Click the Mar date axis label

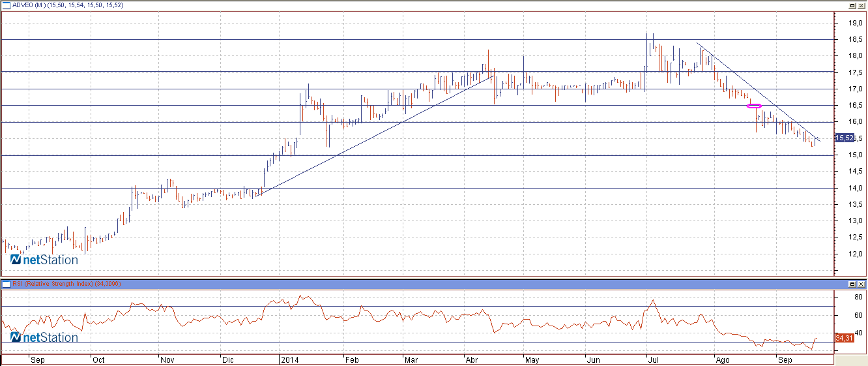(412, 359)
